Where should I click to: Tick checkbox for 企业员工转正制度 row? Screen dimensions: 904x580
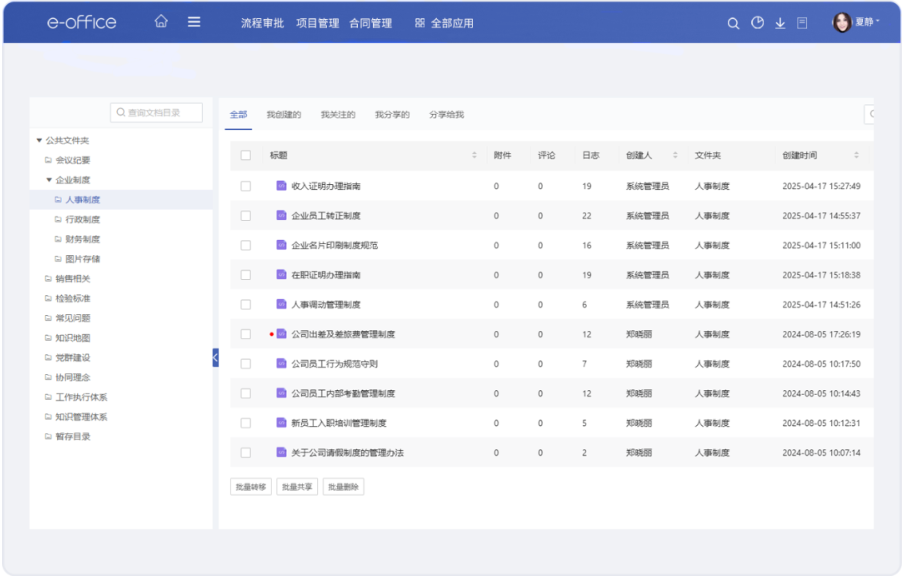(246, 216)
